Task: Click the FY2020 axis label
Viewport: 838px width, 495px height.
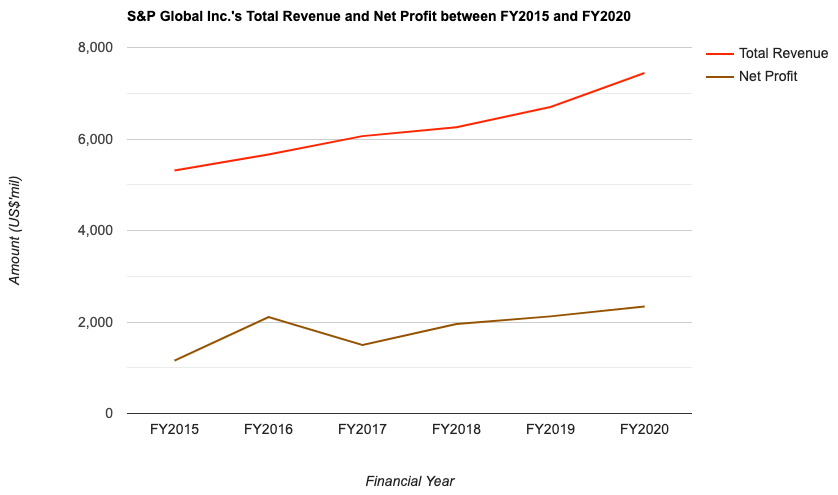Action: [x=645, y=429]
